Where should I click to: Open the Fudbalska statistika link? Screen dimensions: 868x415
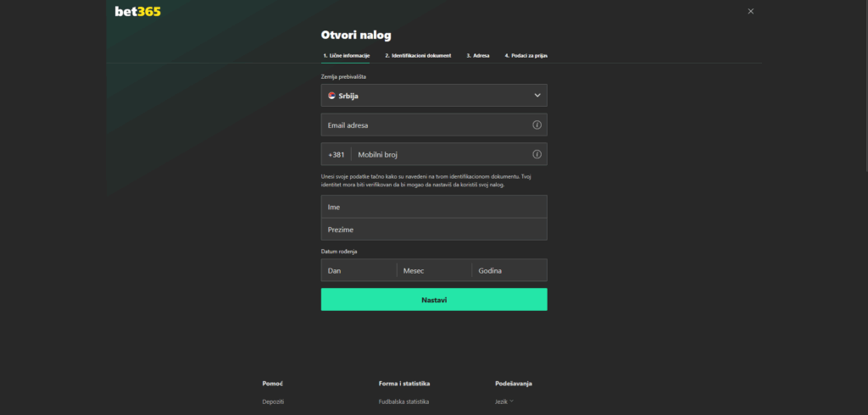(x=403, y=401)
